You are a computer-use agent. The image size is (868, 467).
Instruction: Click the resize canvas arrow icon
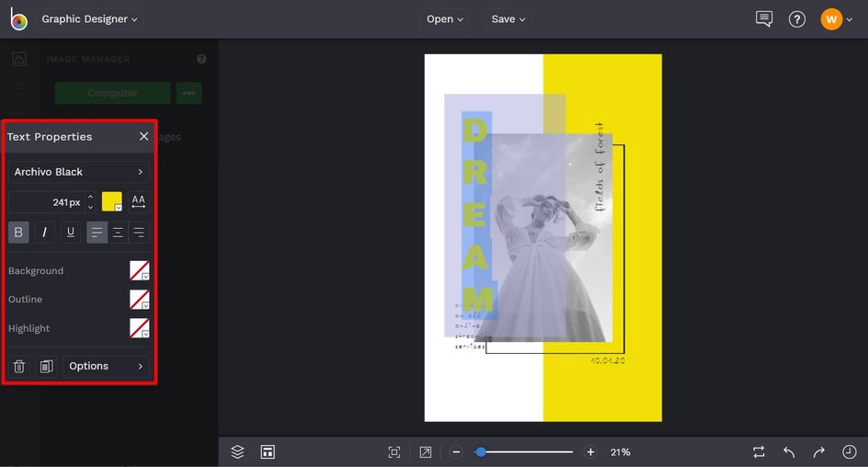[x=425, y=452]
